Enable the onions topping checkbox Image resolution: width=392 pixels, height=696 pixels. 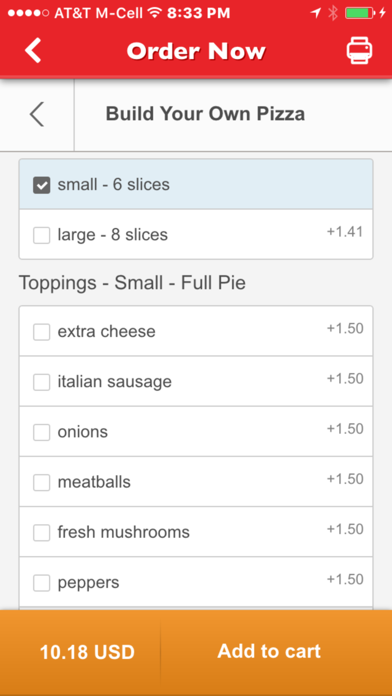pyautogui.click(x=42, y=432)
